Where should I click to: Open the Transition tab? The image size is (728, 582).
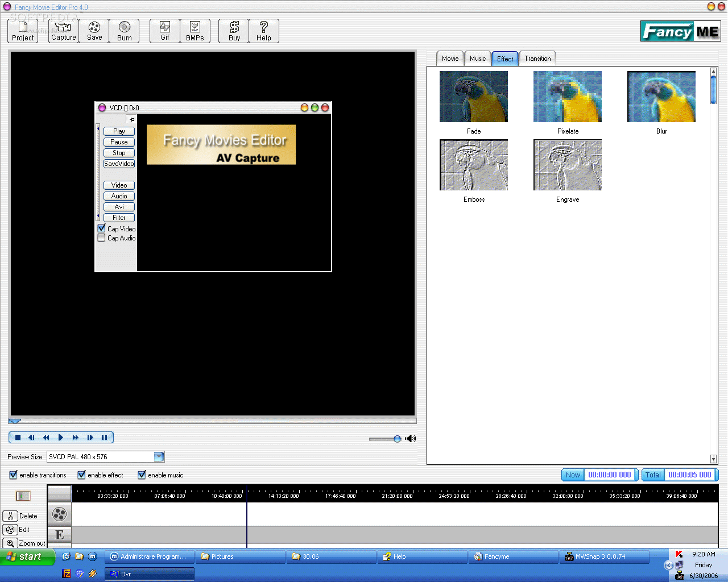(537, 59)
